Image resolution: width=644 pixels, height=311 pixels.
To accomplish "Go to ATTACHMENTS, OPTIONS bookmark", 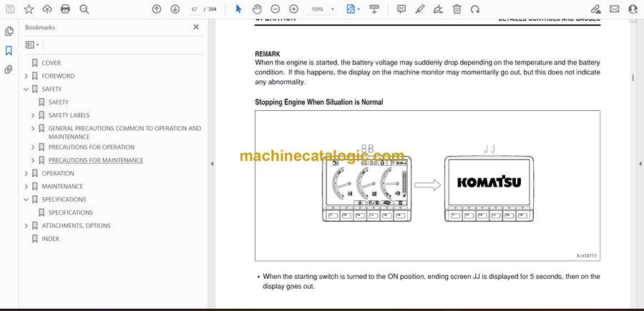I will 76,226.
